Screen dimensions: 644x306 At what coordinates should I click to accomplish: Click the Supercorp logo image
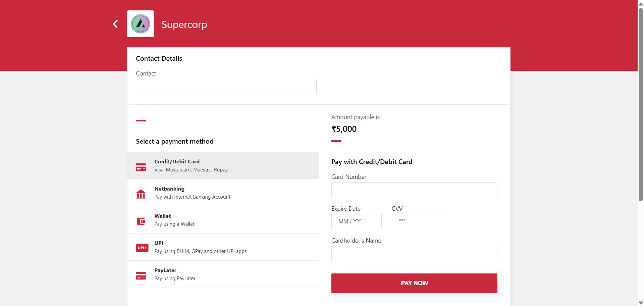tap(141, 24)
